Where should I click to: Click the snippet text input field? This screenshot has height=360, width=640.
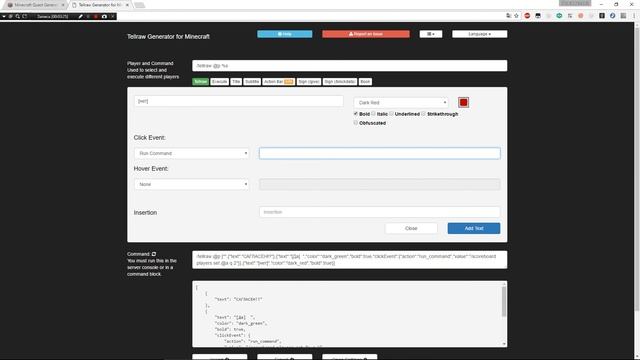238,101
